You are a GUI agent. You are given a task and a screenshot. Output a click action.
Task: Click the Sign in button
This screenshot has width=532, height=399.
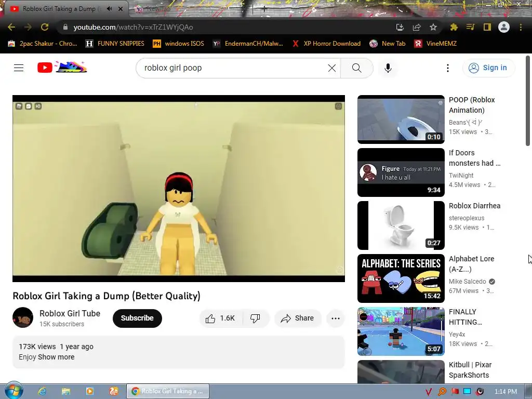coord(488,68)
